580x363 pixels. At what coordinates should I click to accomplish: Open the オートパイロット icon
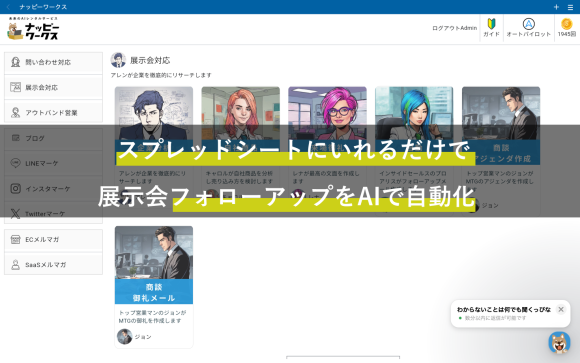tap(529, 24)
